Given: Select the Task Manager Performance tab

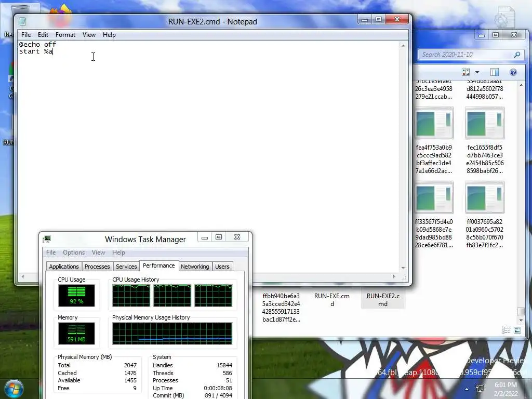Looking at the screenshot, I should click(159, 265).
